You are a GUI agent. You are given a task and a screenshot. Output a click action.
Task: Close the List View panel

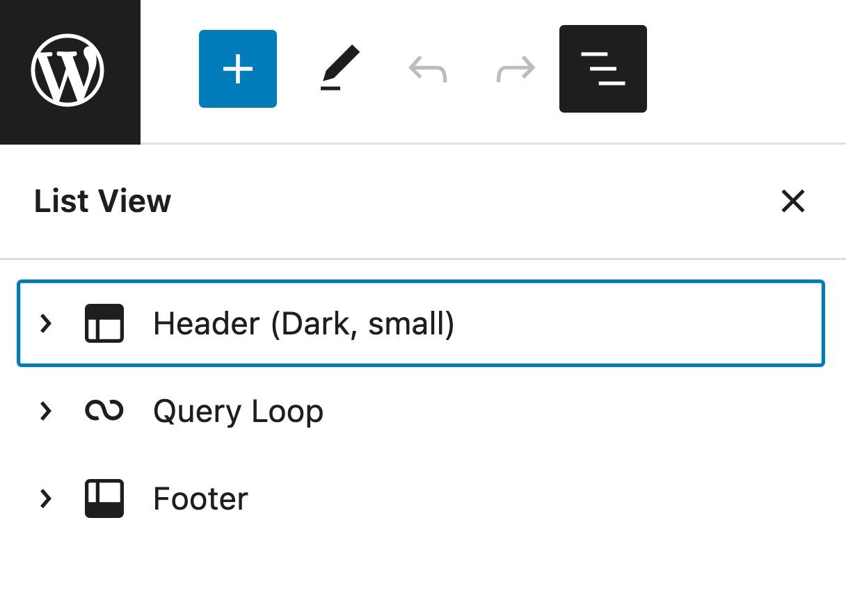[x=792, y=202]
